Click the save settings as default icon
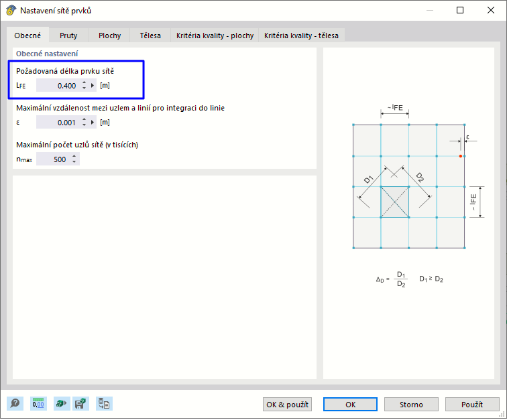Screen dimensions: 507x420 click(80, 403)
